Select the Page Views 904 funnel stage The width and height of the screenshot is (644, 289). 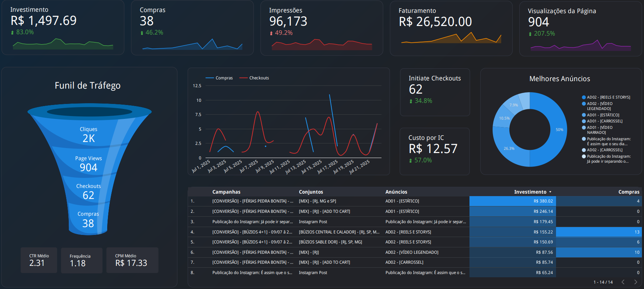coord(88,164)
